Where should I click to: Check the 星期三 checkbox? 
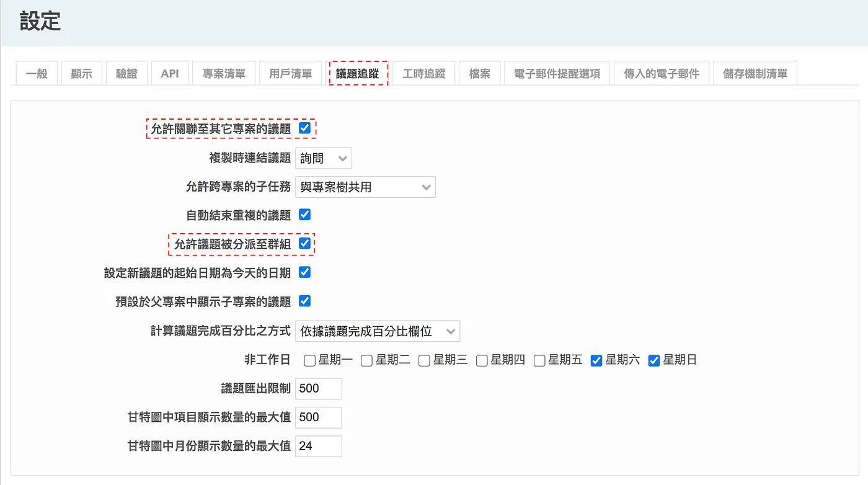pos(424,360)
